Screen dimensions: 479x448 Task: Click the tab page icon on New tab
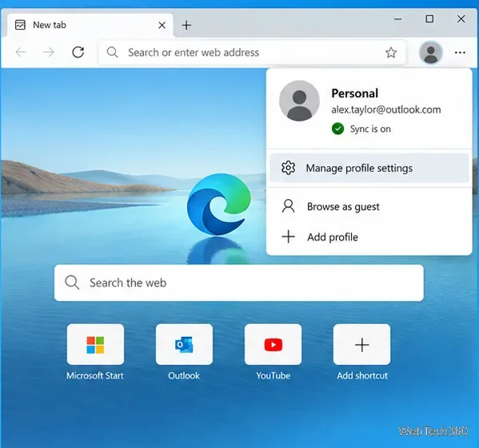point(20,25)
